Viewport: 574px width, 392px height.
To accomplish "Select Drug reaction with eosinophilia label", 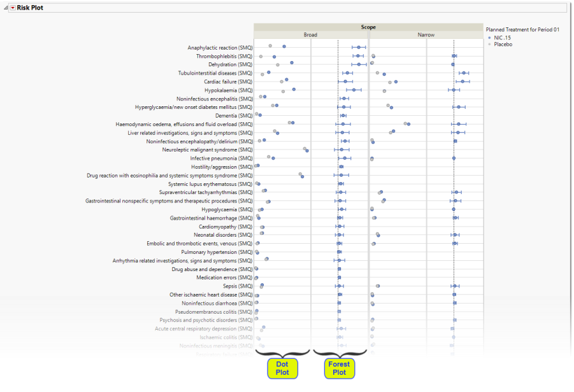I will click(x=169, y=176).
